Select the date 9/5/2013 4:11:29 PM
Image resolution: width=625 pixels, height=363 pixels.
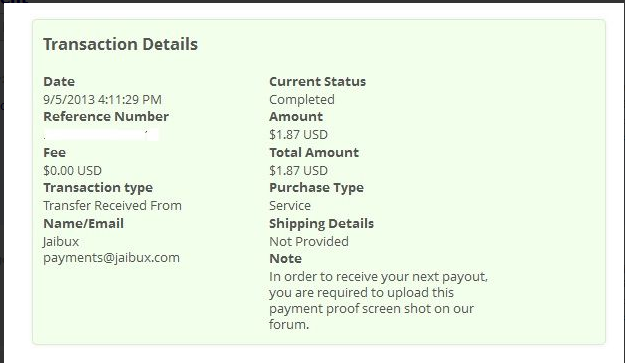point(102,100)
